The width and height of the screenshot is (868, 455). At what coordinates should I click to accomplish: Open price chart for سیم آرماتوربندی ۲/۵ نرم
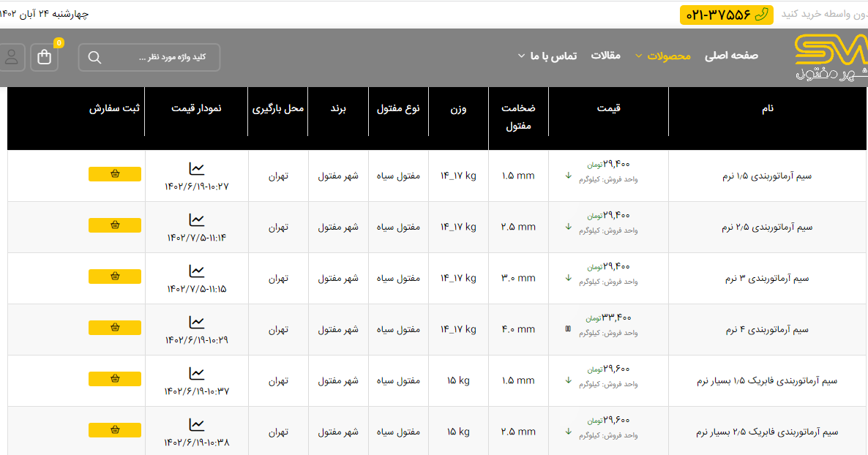196,220
